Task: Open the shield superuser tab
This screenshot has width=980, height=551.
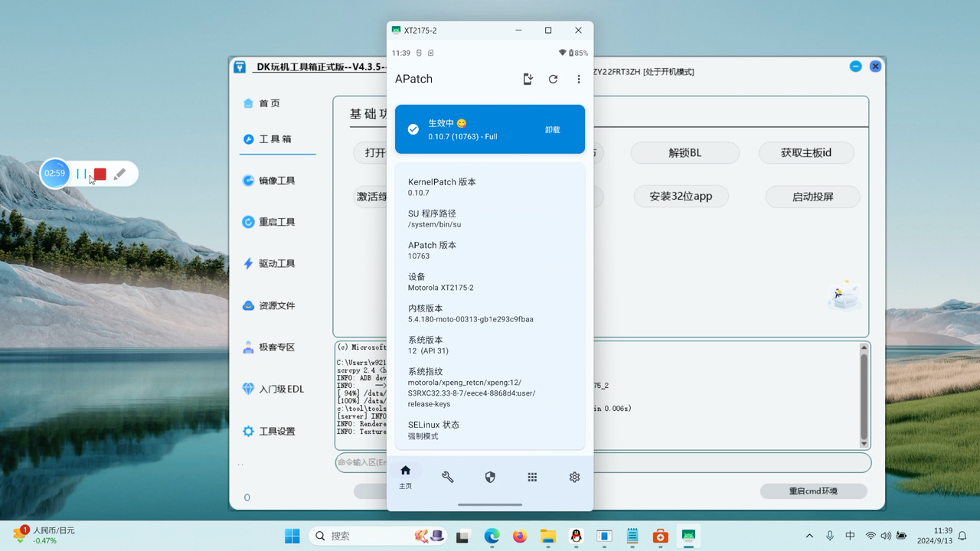Action: [x=490, y=477]
